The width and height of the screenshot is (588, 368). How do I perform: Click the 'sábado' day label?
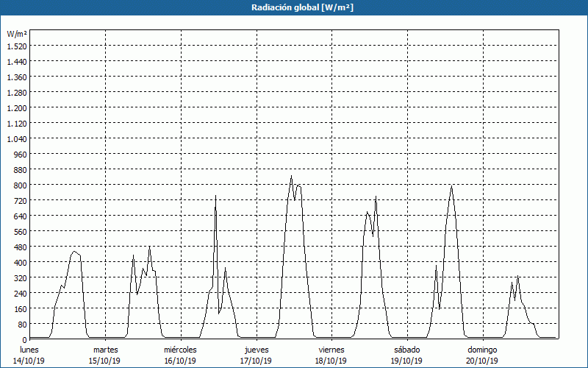pos(407,350)
